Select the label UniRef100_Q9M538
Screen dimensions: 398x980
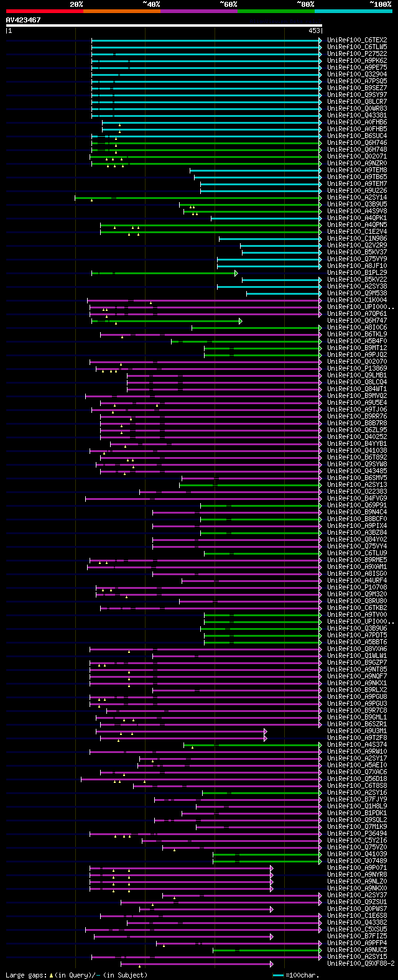coord(357,293)
